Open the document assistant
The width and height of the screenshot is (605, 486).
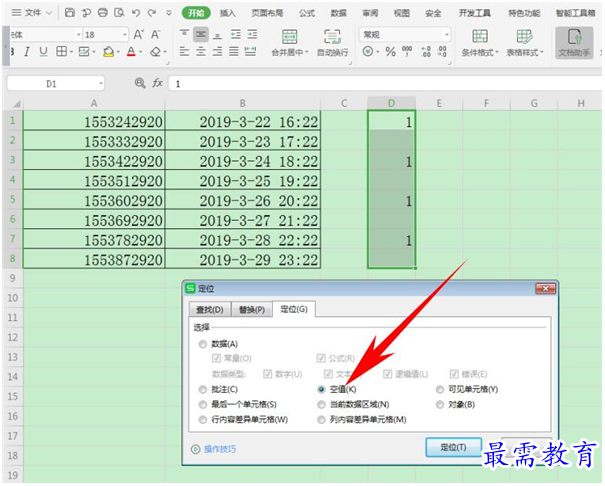574,42
